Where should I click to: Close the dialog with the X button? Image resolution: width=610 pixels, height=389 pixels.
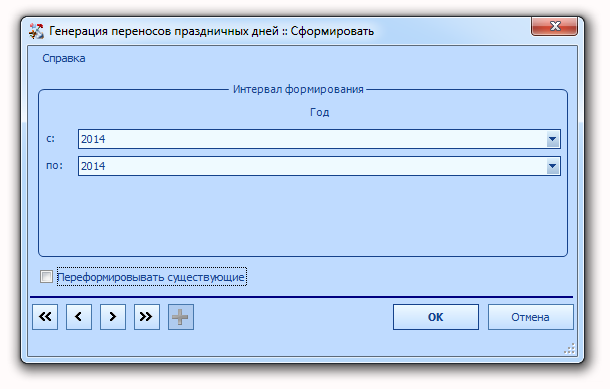pos(554,26)
